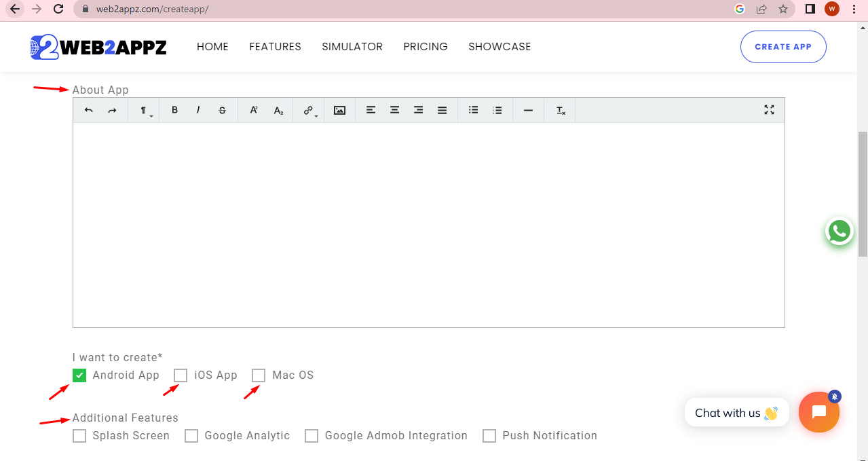
Task: Click the CREATE APP button
Action: point(782,46)
